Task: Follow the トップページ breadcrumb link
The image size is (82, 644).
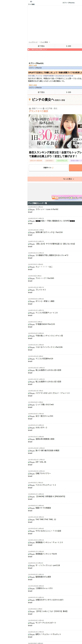Action: coord(33,42)
